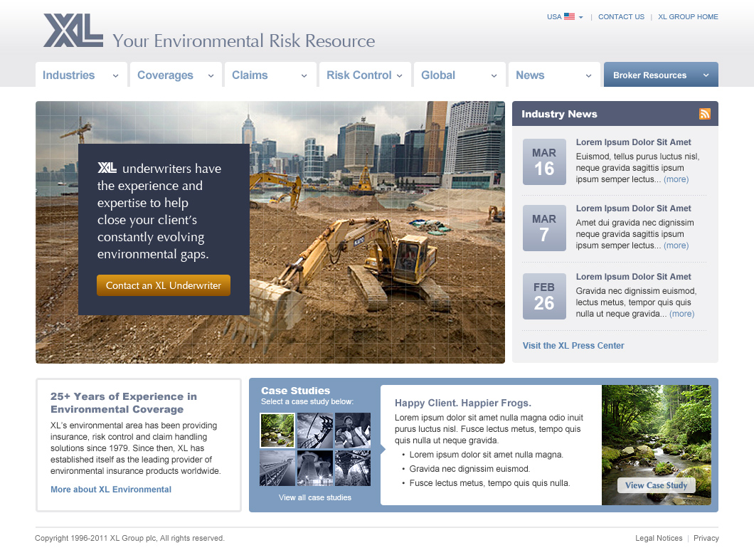Click the Contact Us link

pos(621,17)
